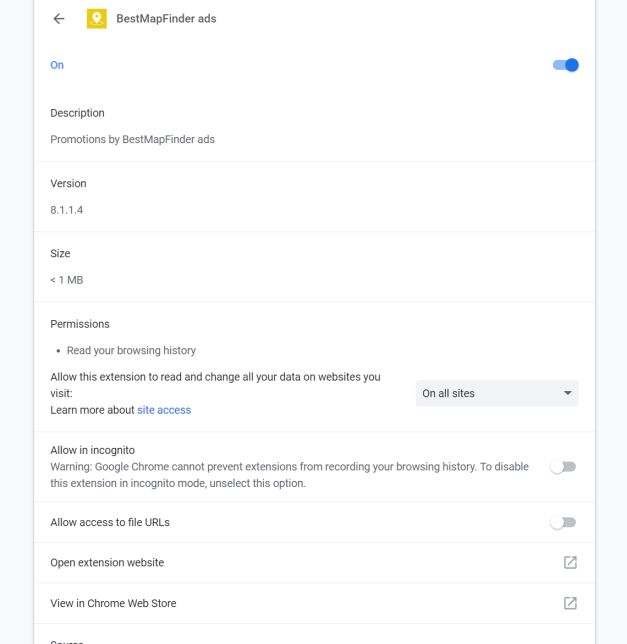Screen dimensions: 627x644
Task: Click the back arrow icon
Action: pyautogui.click(x=59, y=19)
